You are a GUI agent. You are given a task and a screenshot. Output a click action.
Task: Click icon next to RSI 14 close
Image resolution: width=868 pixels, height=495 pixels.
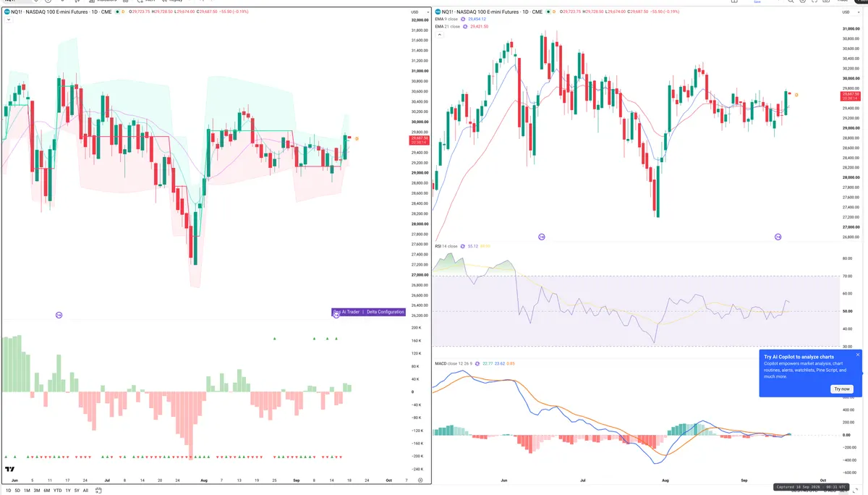pos(463,246)
